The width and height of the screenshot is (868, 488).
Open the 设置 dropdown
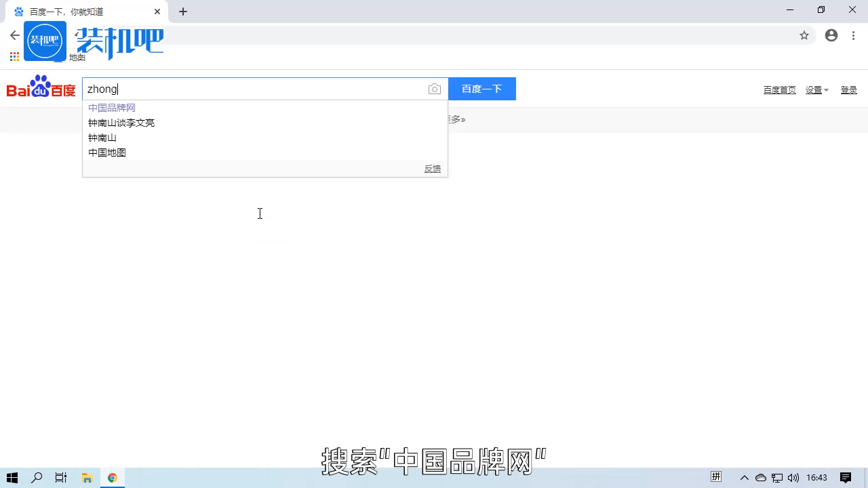(816, 89)
